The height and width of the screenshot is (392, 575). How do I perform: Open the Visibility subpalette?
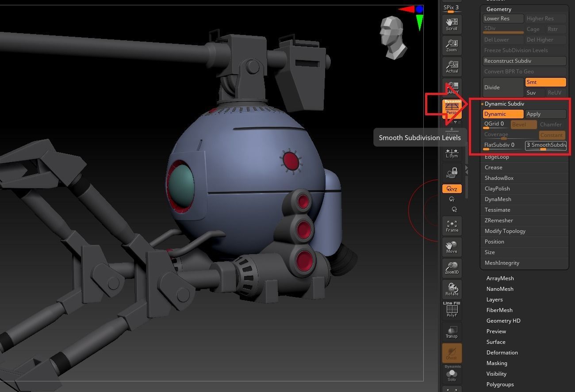click(x=496, y=374)
